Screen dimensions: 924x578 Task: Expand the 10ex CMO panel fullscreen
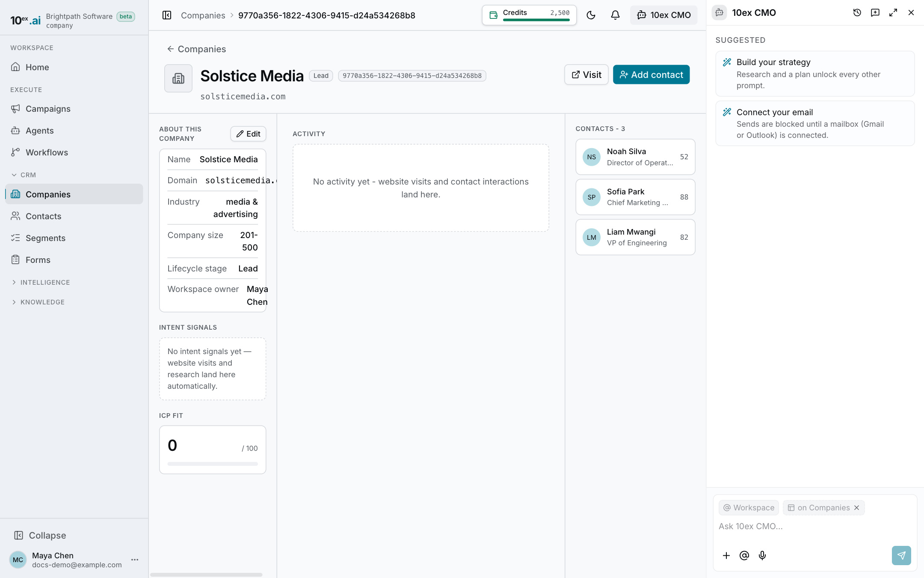tap(893, 13)
